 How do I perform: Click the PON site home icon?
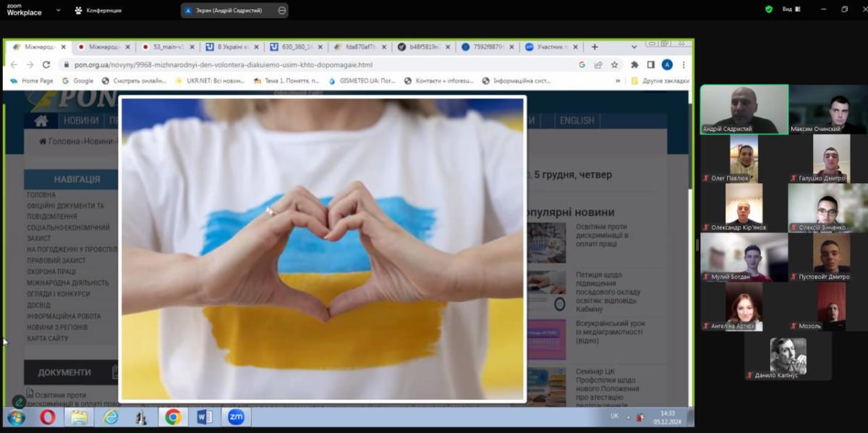click(41, 120)
